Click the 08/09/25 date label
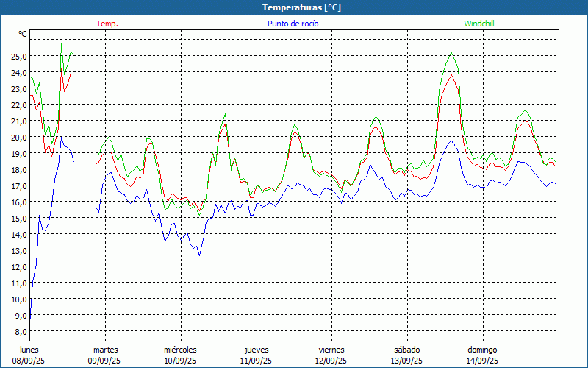Viewport: 588px width, 368px height. (x=29, y=361)
